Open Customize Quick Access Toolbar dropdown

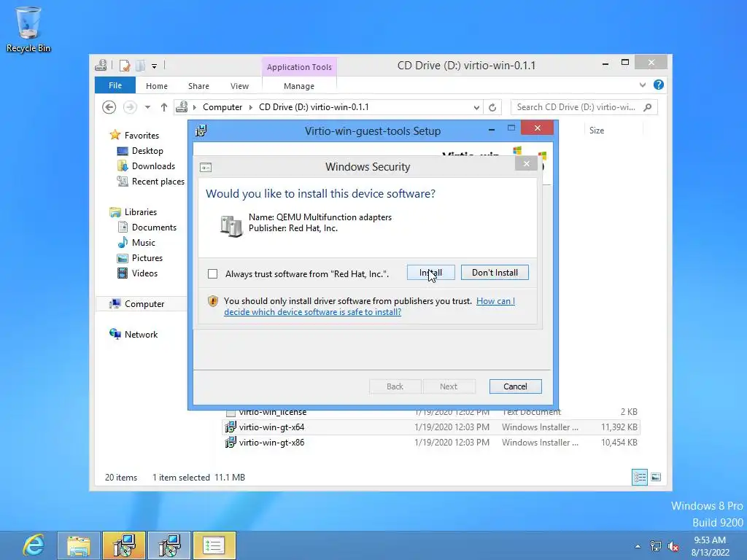click(x=155, y=66)
